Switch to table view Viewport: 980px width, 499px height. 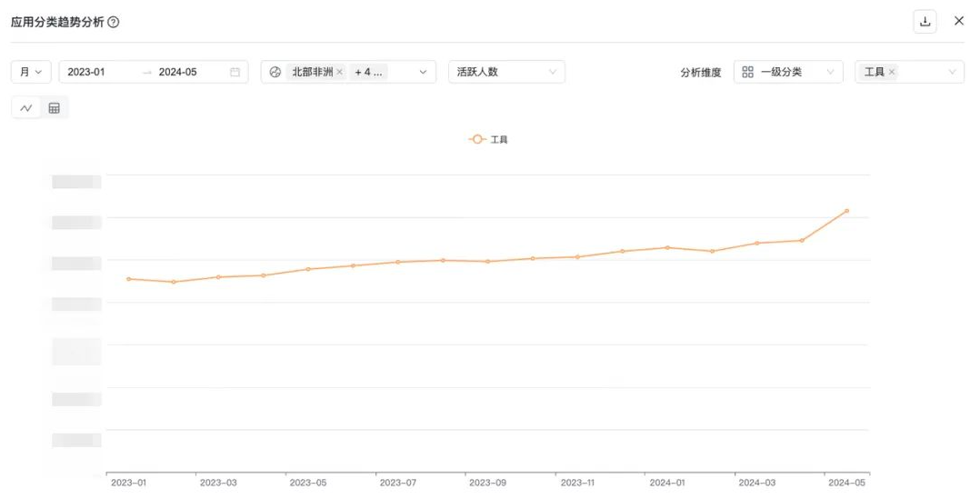pyautogui.click(x=54, y=108)
